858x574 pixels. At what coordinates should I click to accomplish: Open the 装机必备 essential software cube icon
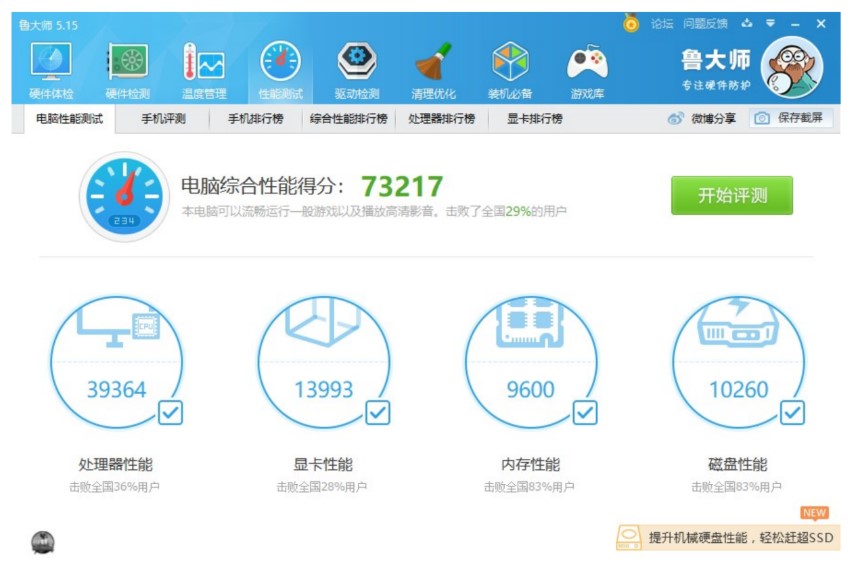(x=510, y=70)
